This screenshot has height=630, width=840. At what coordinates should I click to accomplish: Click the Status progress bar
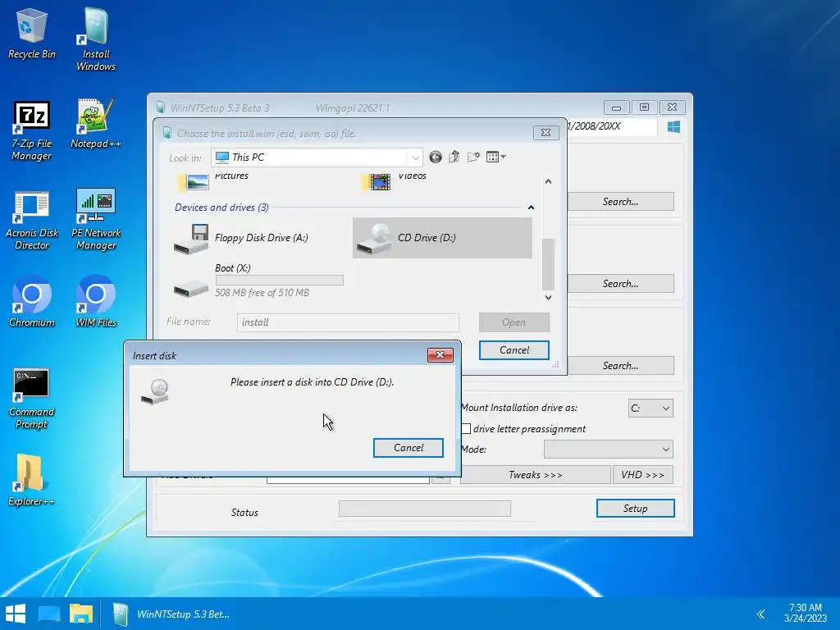tap(425, 509)
